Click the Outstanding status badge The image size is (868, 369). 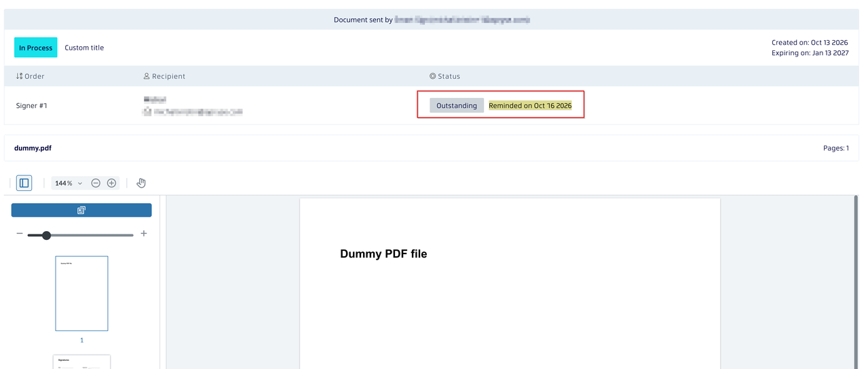(x=457, y=105)
